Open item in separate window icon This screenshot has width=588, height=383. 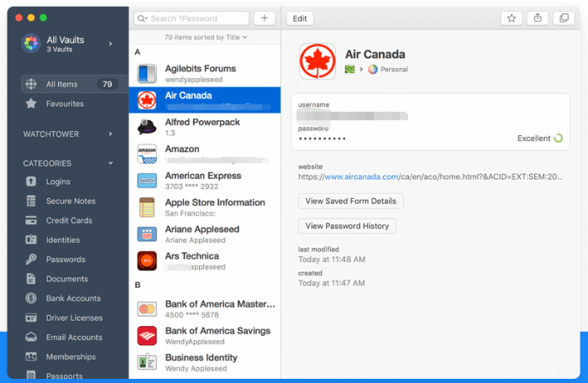pyautogui.click(x=564, y=18)
